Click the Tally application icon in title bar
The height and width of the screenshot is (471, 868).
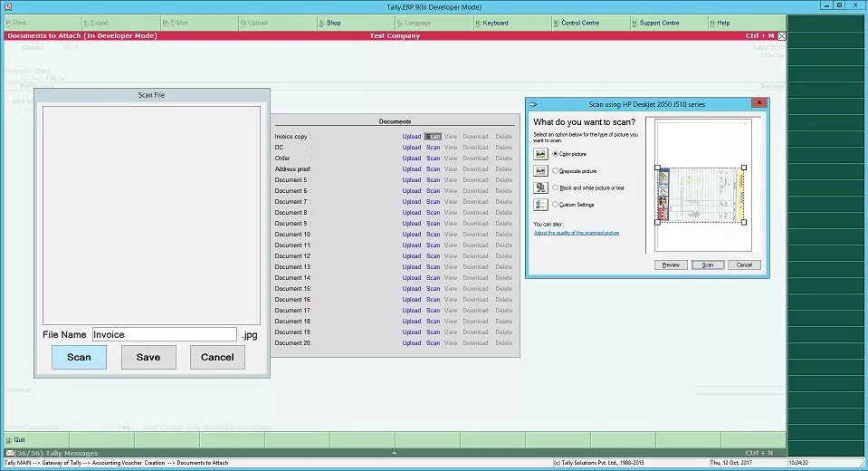[8, 6]
